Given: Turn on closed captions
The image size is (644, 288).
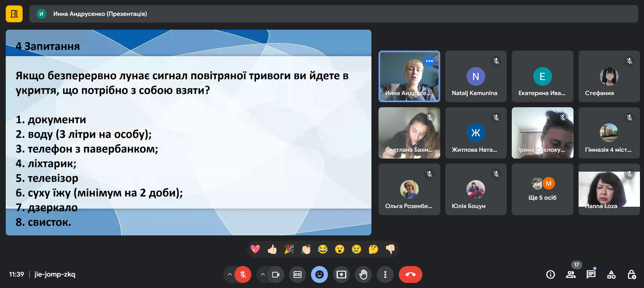Looking at the screenshot, I should [298, 275].
